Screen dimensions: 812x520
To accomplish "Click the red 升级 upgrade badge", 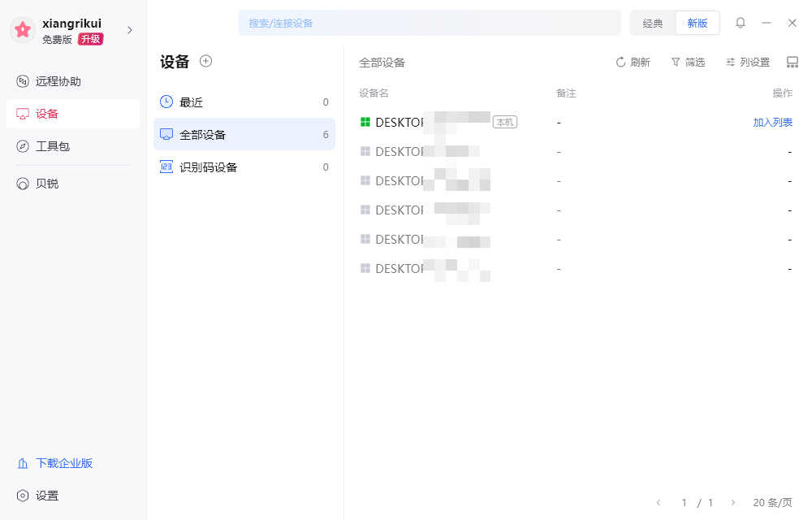I will coord(91,39).
